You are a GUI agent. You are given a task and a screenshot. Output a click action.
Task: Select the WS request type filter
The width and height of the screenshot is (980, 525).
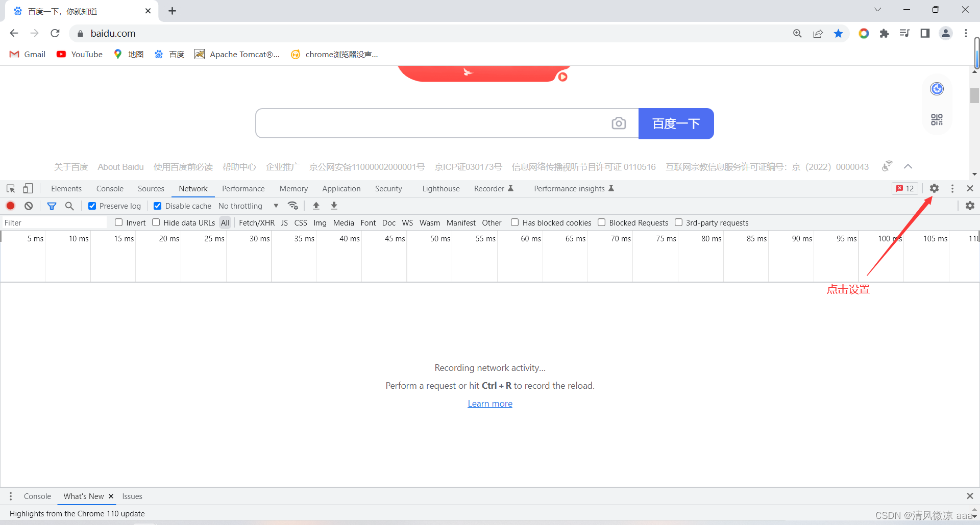pos(407,222)
